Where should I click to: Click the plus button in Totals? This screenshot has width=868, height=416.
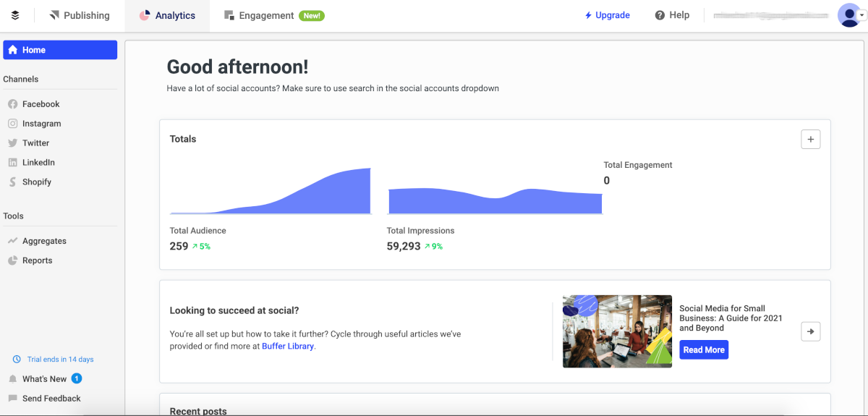811,140
